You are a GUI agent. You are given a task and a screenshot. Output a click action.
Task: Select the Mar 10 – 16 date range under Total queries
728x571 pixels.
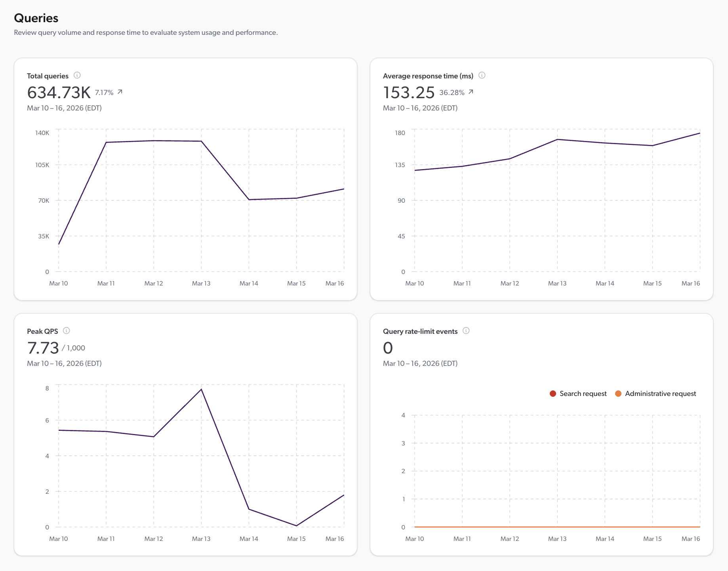tap(64, 108)
